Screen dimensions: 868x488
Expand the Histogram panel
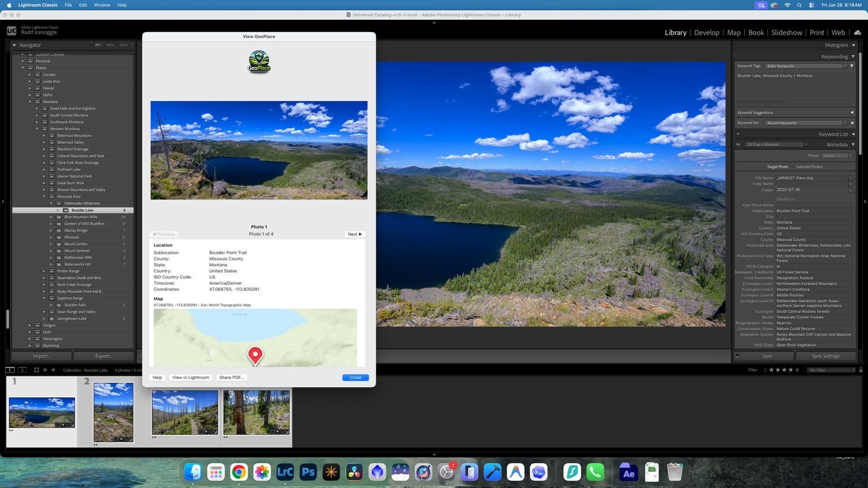pyautogui.click(x=840, y=45)
